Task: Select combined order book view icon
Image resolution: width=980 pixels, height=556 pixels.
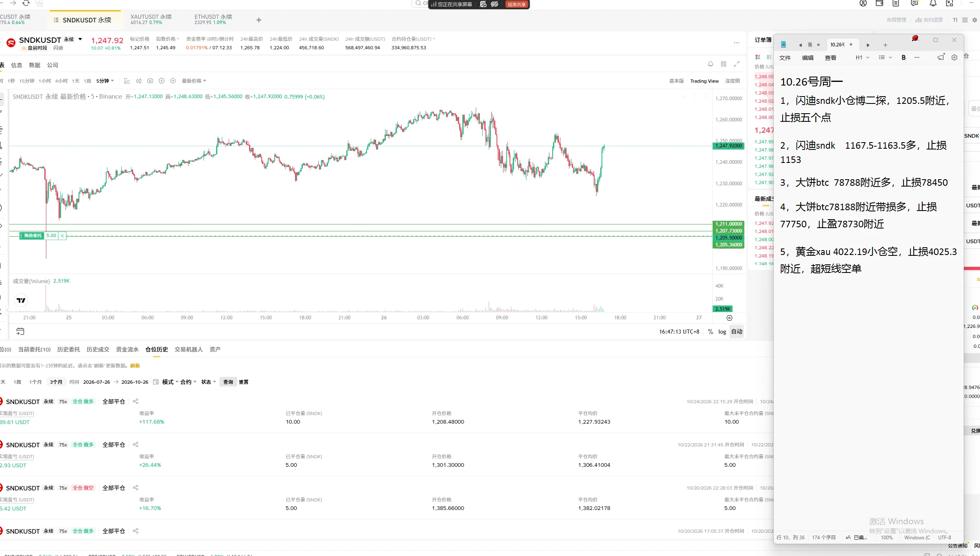Action: pyautogui.click(x=758, y=57)
